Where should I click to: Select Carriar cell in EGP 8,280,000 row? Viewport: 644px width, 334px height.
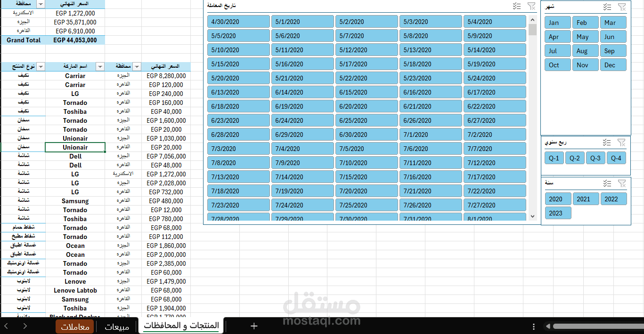point(75,76)
